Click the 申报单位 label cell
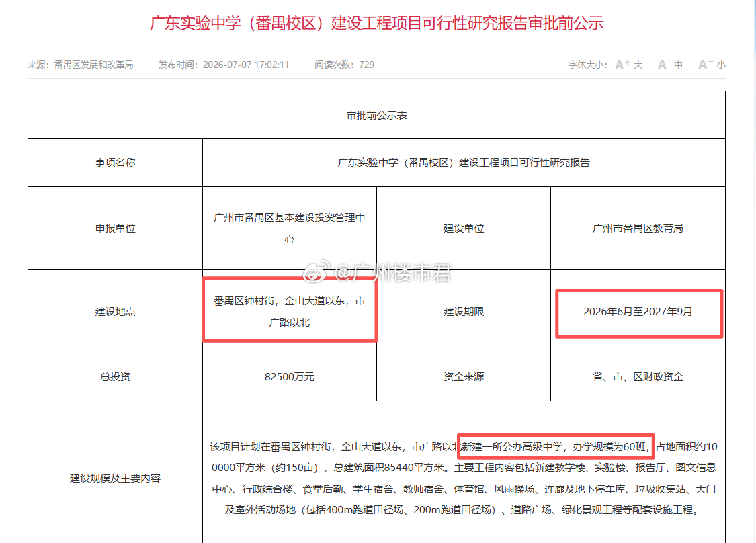 pos(115,228)
